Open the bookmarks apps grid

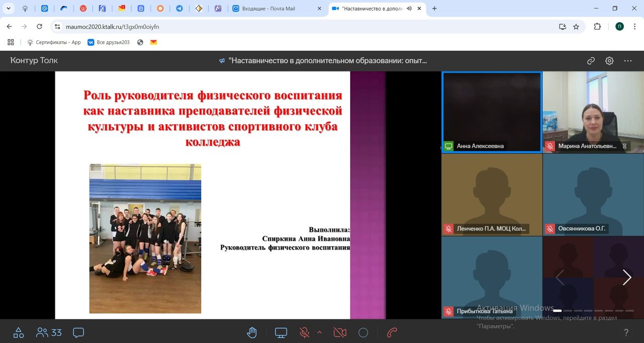(11, 42)
